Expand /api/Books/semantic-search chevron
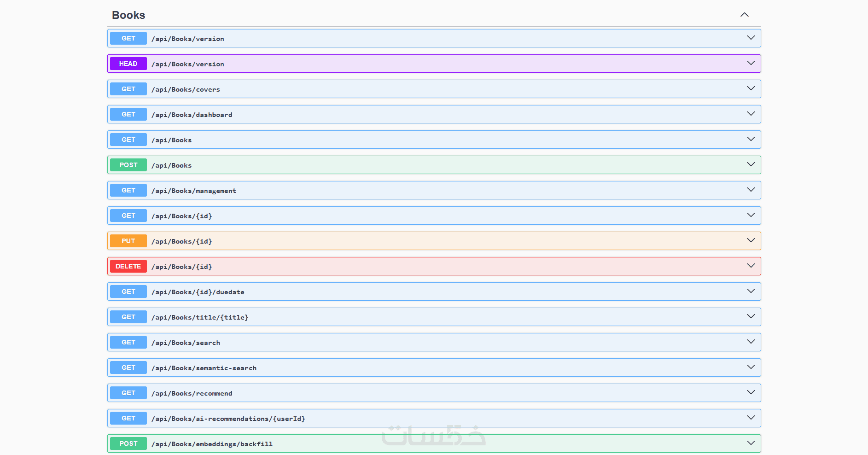Screen dimensions: 868x455 point(751,367)
